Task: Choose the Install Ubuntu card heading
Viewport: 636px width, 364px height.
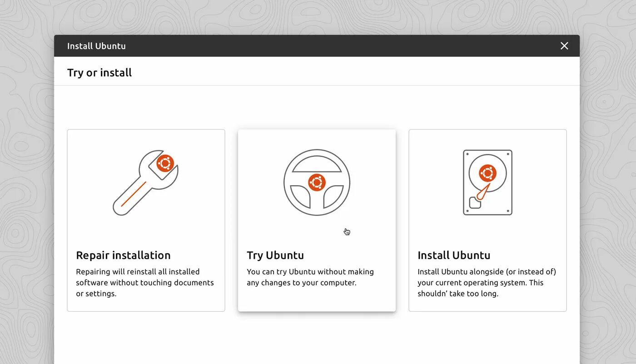Action: (x=454, y=255)
